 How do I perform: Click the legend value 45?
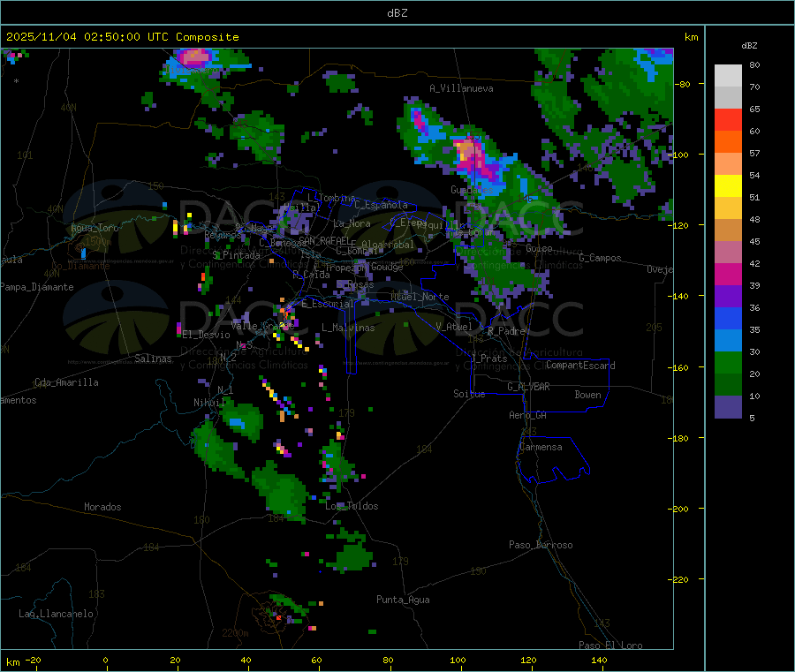pos(754,242)
